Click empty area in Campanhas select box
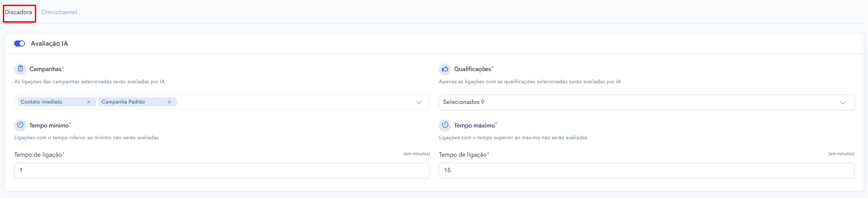This screenshot has height=198, width=868. click(294, 103)
